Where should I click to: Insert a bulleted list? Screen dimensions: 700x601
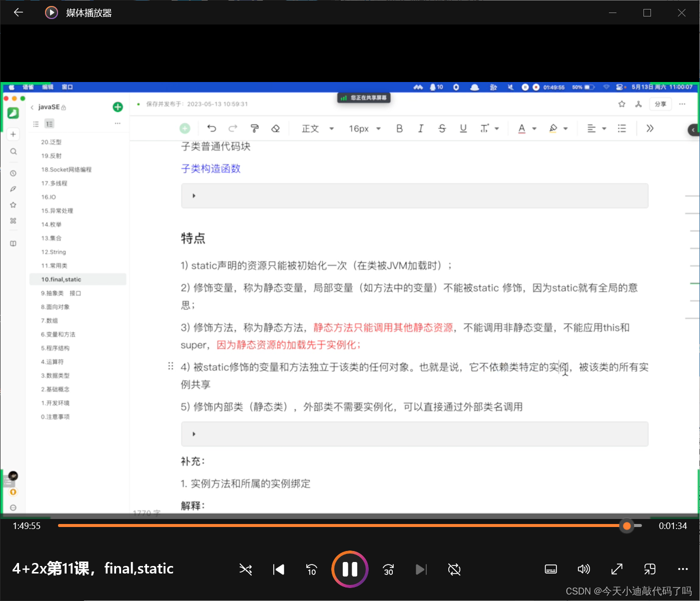pos(622,128)
